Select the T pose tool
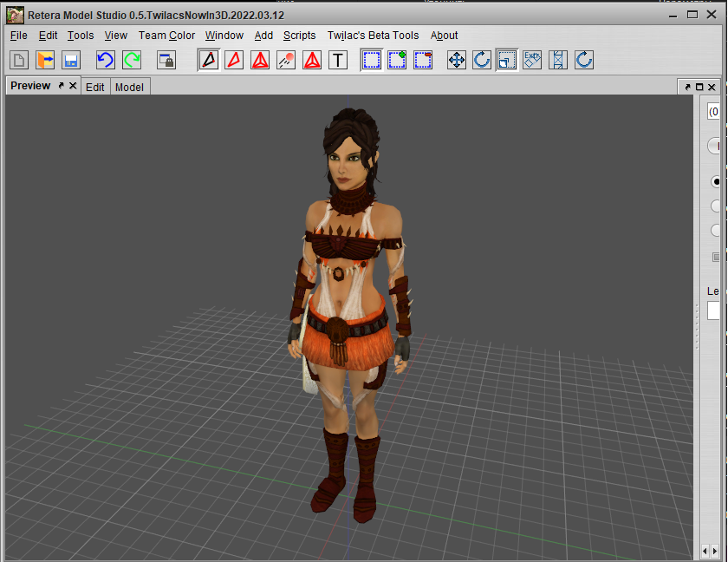Viewport: 728px width, 562px height. point(338,61)
